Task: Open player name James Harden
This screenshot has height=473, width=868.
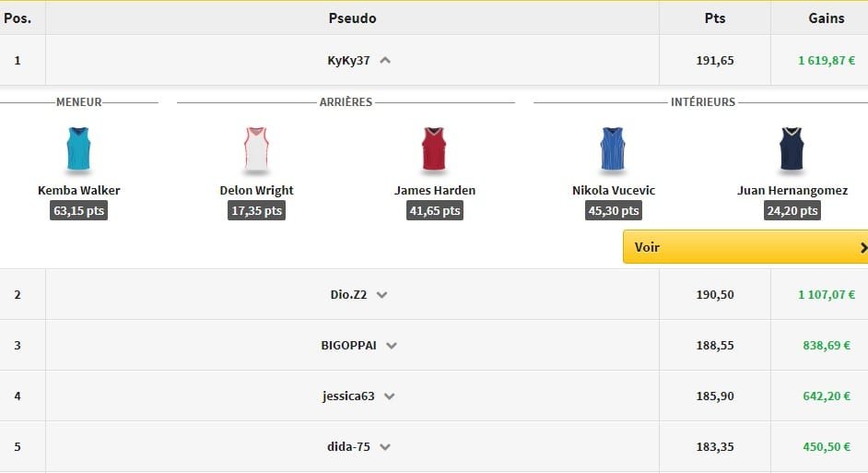Action: [435, 191]
